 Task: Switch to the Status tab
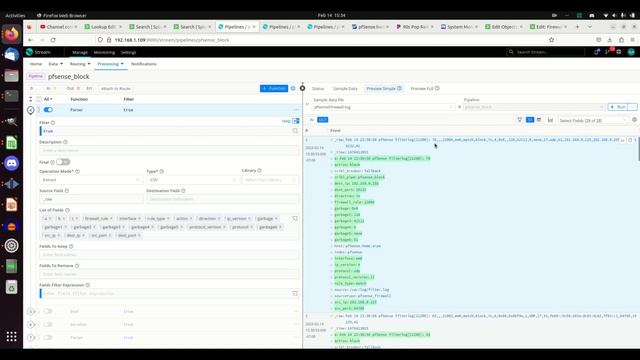pyautogui.click(x=318, y=89)
